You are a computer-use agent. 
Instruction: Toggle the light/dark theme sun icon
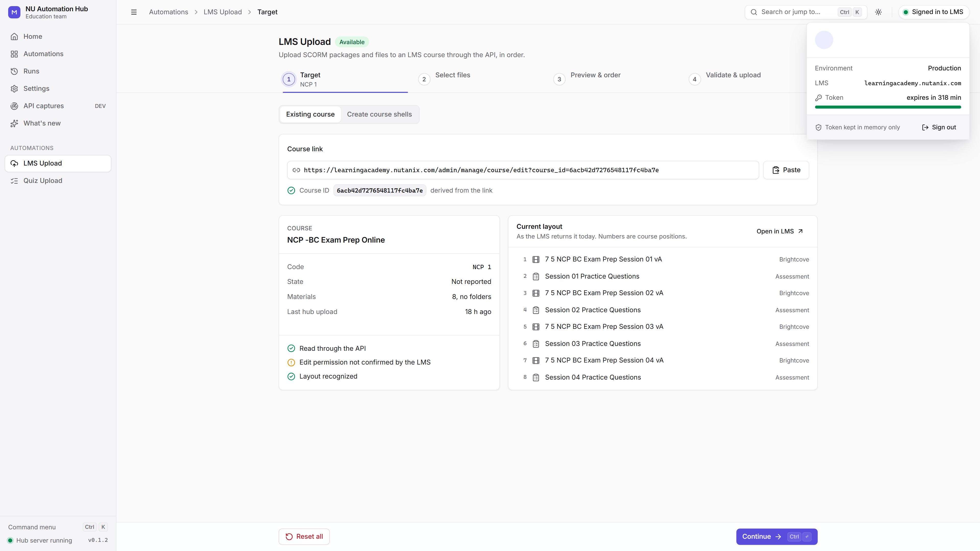click(x=878, y=12)
